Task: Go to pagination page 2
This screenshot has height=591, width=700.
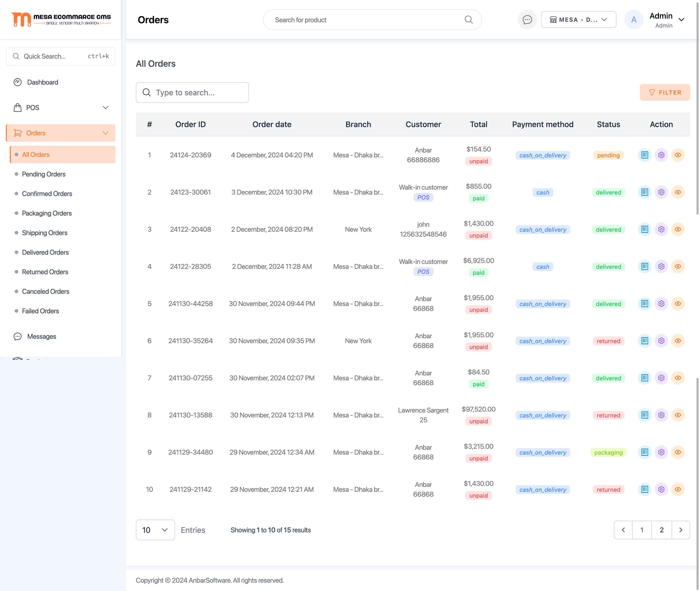Action: tap(661, 530)
